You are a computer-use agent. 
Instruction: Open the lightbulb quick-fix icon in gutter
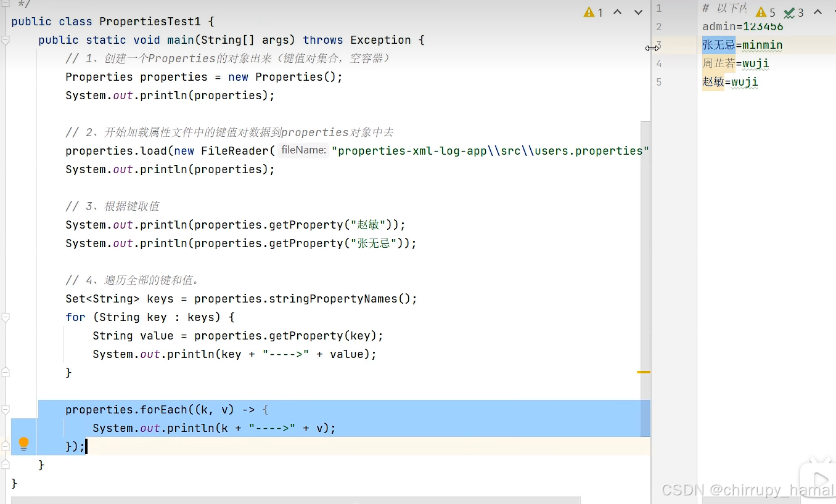(x=23, y=443)
